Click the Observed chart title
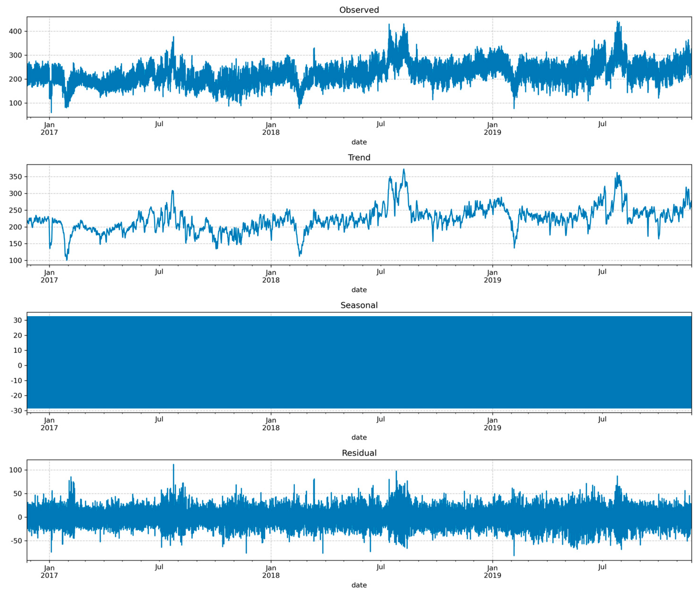This screenshot has width=700, height=595. pos(359,10)
